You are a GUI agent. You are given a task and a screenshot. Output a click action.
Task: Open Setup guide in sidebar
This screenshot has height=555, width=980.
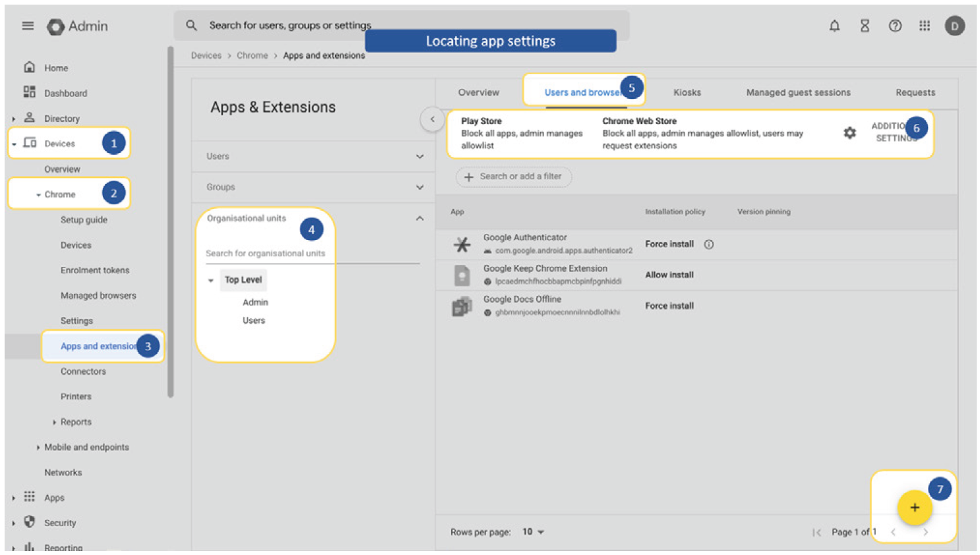point(84,219)
